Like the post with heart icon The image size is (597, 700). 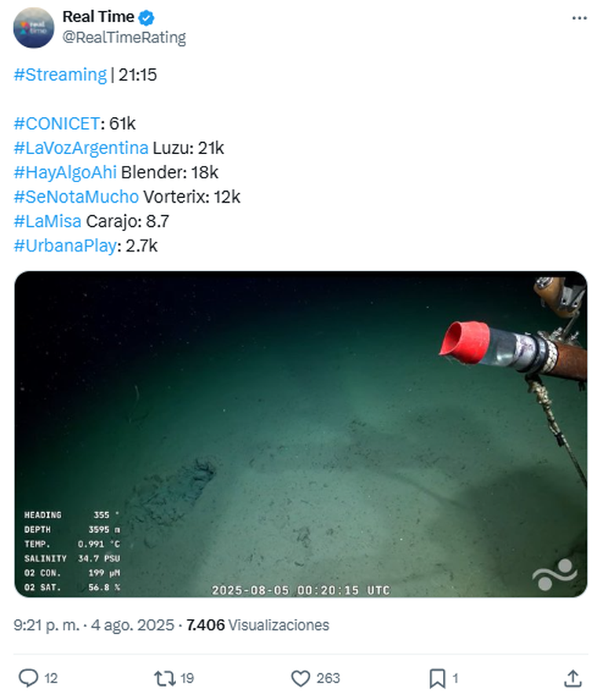point(301,679)
